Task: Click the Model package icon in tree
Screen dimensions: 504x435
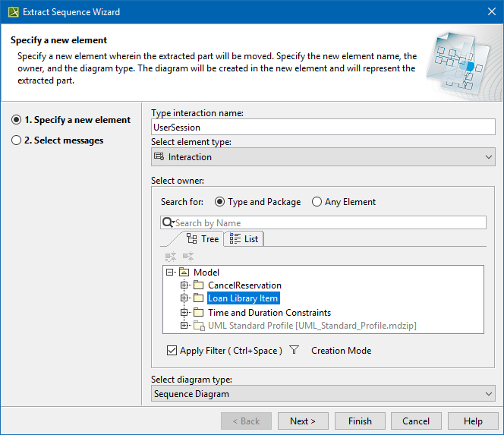Action: (184, 273)
